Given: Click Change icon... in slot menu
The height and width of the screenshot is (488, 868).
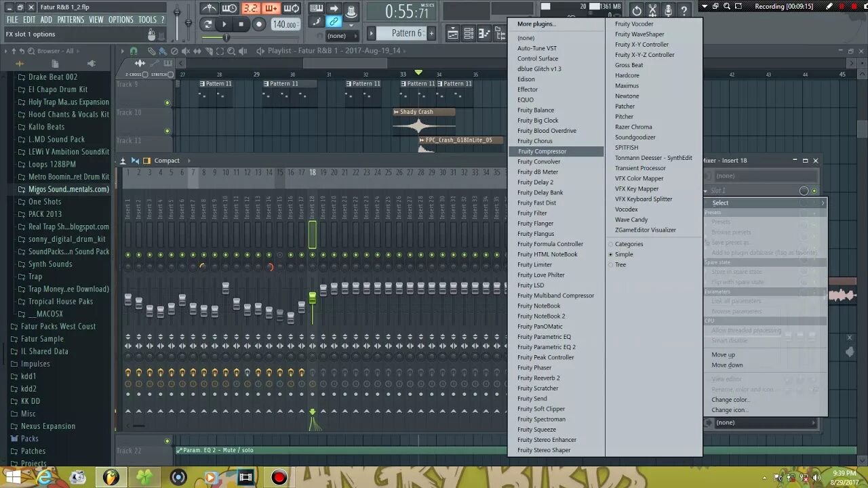Looking at the screenshot, I should coord(730,410).
